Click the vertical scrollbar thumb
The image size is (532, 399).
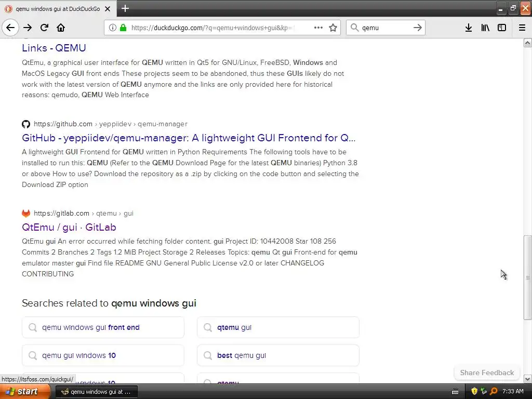[x=527, y=277]
